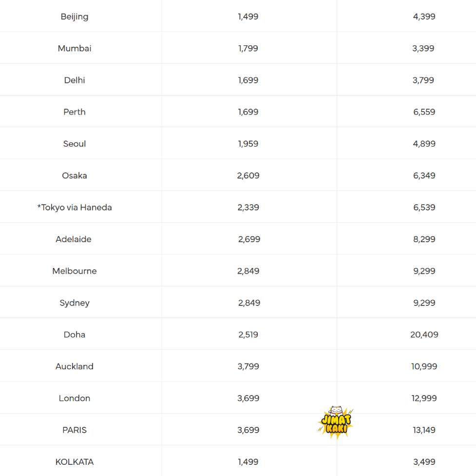This screenshot has height=476, width=476.
Task: Select the Delhi row label
Action: [75, 80]
